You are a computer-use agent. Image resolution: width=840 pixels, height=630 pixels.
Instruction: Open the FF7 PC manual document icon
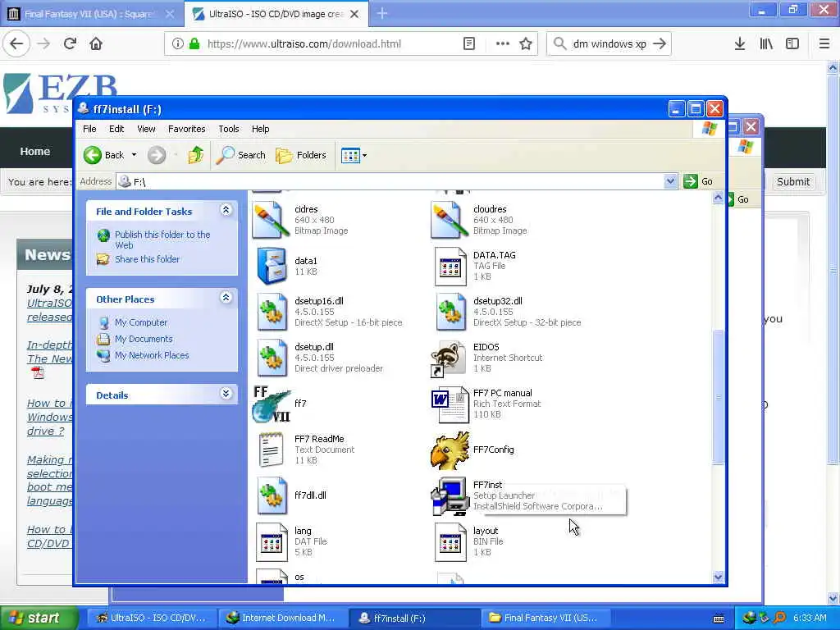click(450, 404)
